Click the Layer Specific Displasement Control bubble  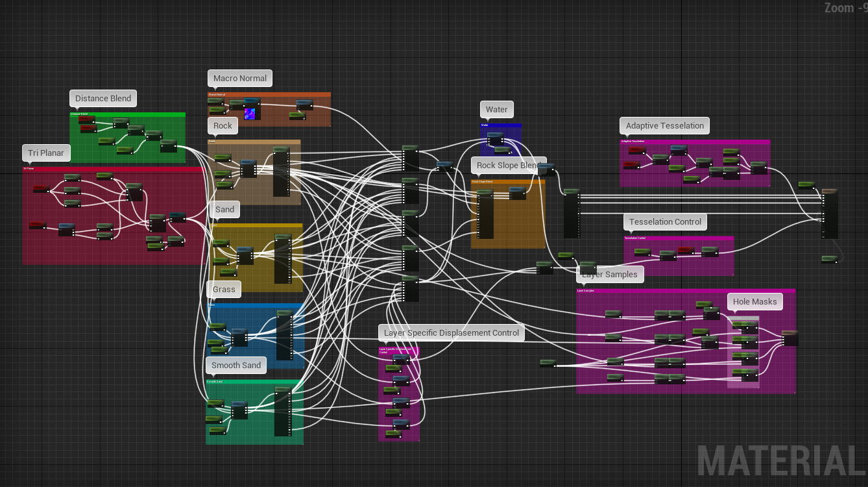452,332
